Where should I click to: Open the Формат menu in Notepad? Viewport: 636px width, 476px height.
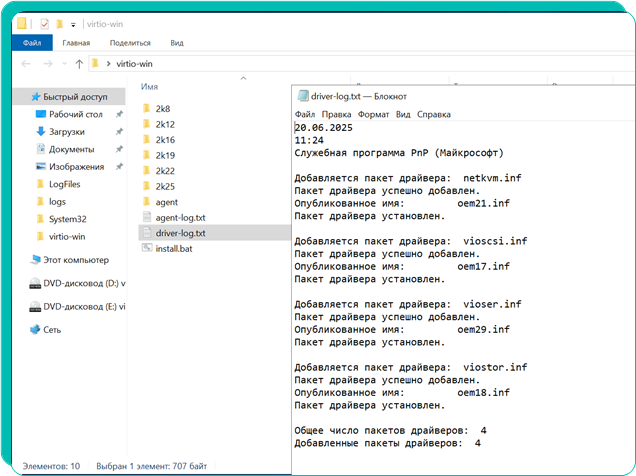(x=373, y=115)
